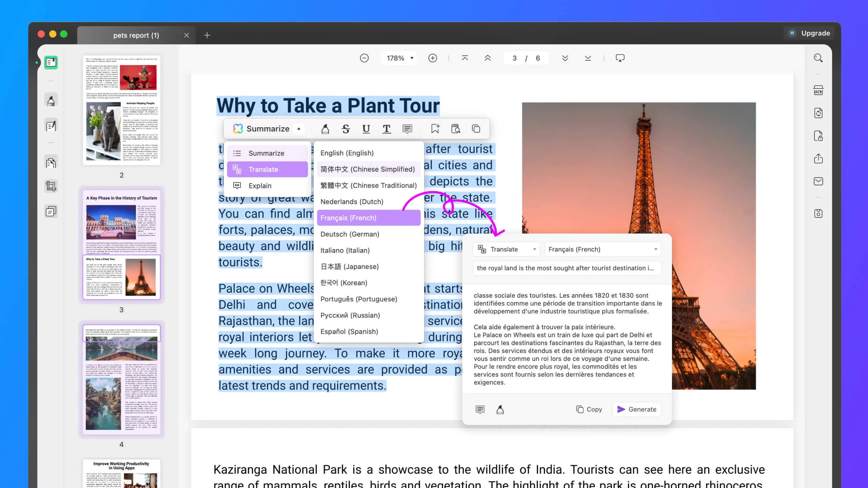Drag the zoom level slider control
Viewport: 868px width, 488px height.
pyautogui.click(x=397, y=58)
